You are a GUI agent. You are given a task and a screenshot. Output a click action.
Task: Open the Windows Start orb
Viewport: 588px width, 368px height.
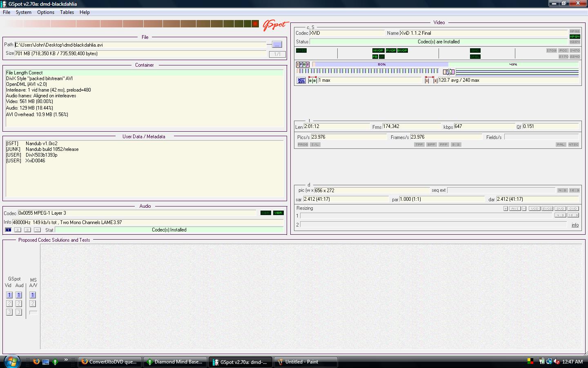click(12, 361)
